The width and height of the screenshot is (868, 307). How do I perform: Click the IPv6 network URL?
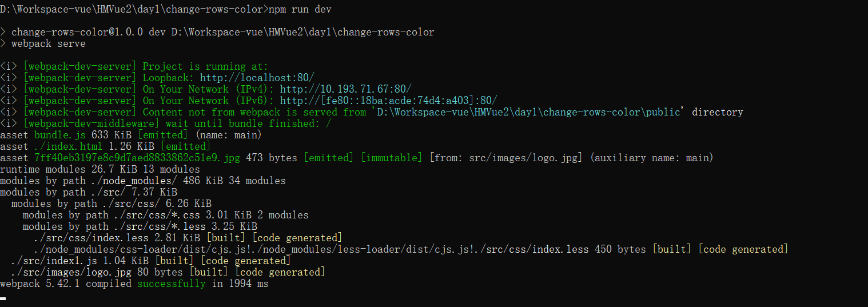pos(389,101)
